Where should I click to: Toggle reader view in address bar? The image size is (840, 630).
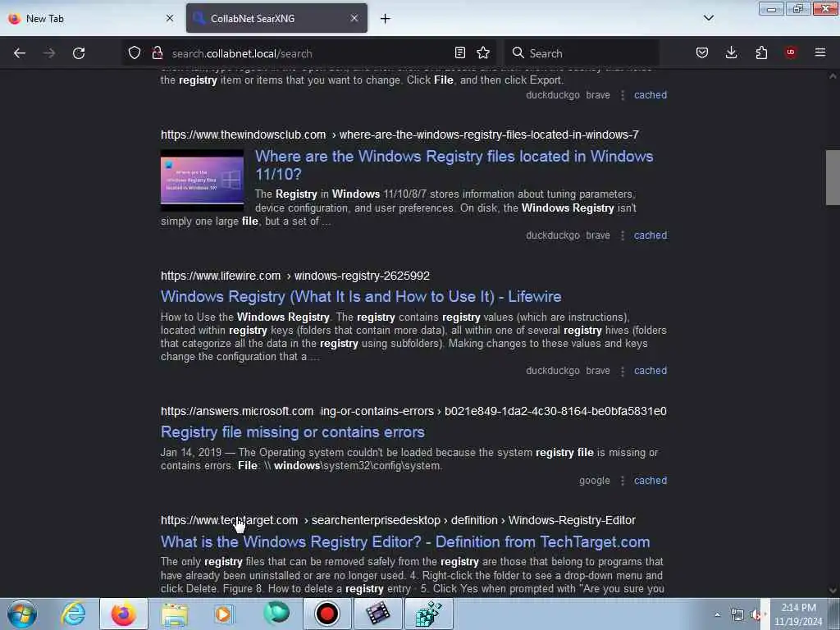(459, 52)
